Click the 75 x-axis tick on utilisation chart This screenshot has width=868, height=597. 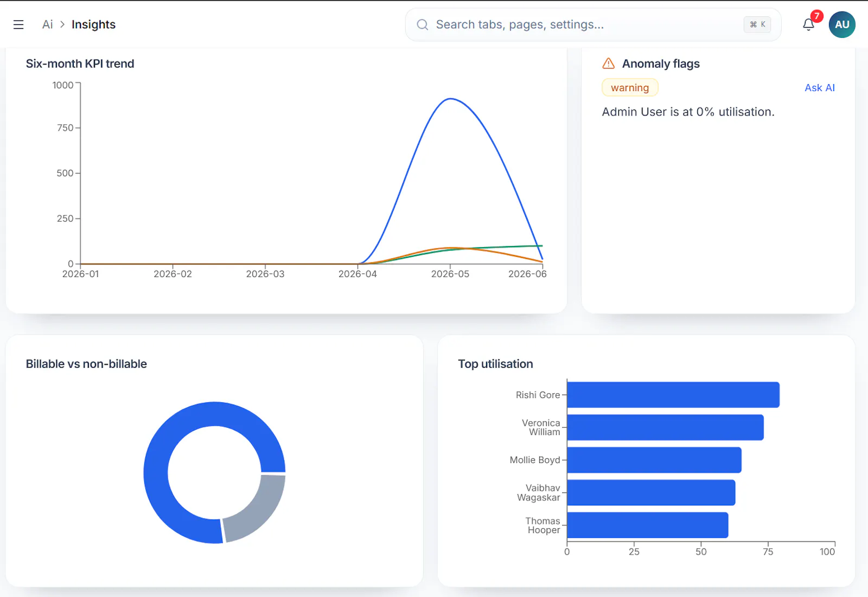click(768, 551)
